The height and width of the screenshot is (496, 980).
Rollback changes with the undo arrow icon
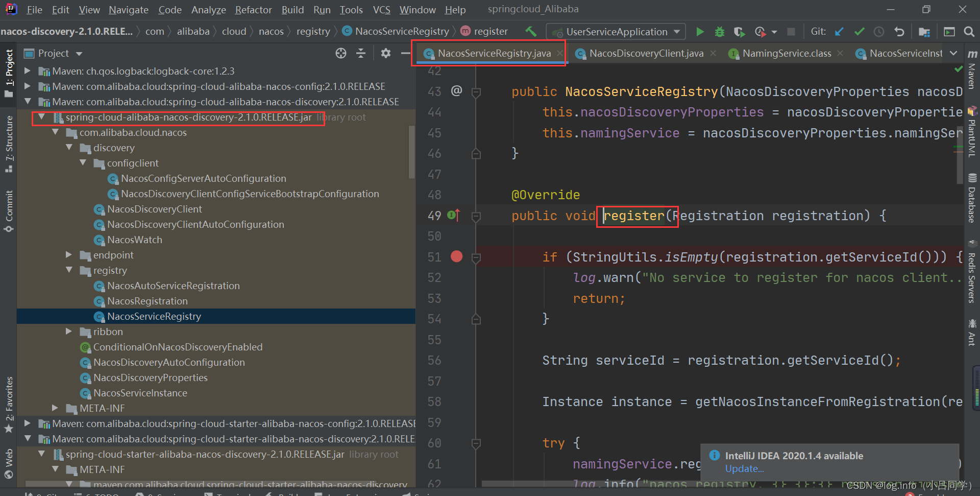[899, 32]
